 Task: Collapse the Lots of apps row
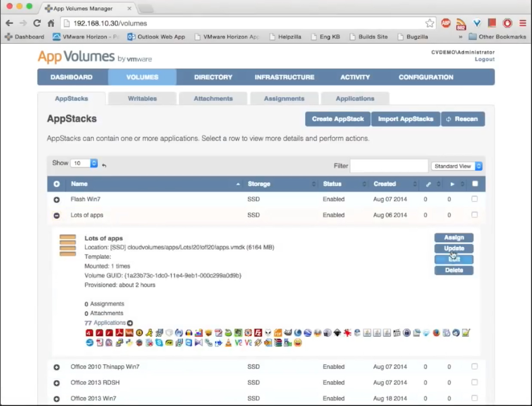click(56, 215)
